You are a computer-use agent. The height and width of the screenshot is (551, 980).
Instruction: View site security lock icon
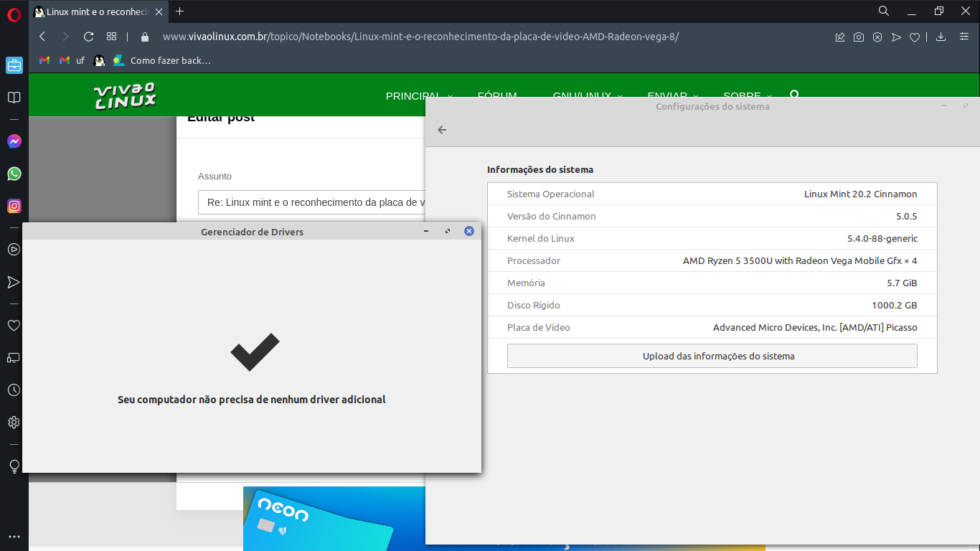click(145, 37)
